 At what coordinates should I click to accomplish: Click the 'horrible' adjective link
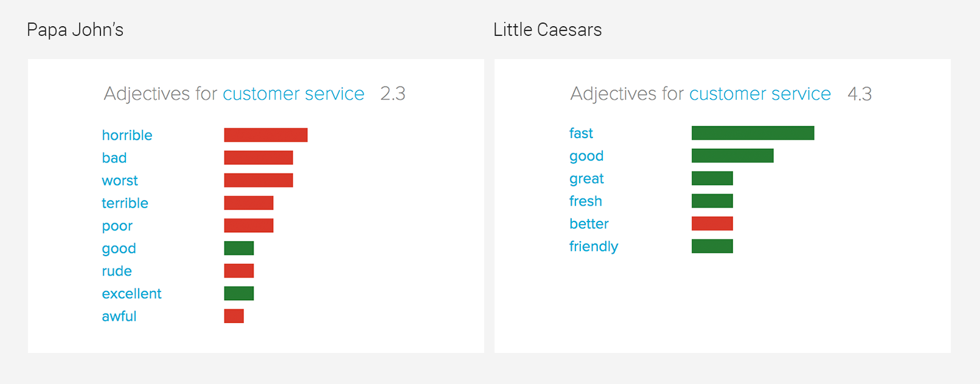tap(127, 135)
